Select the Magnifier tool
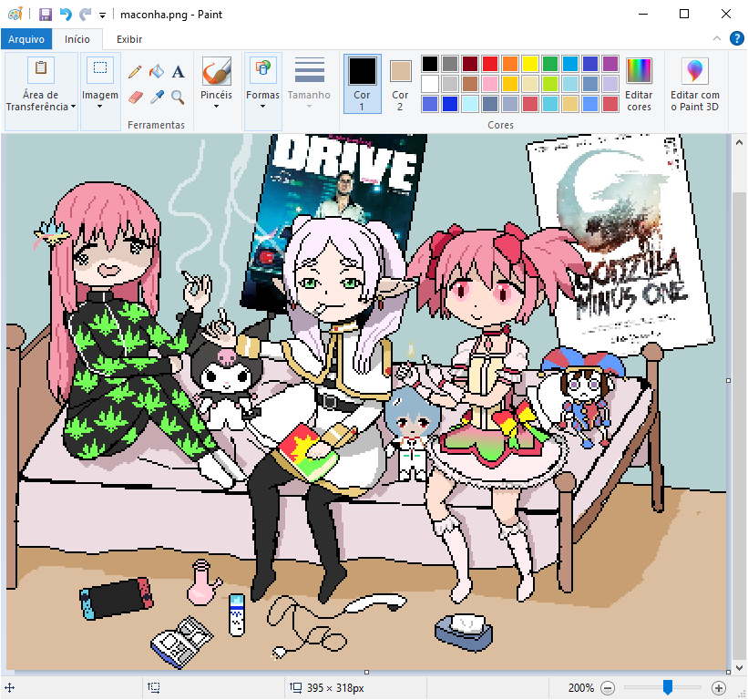 [179, 97]
